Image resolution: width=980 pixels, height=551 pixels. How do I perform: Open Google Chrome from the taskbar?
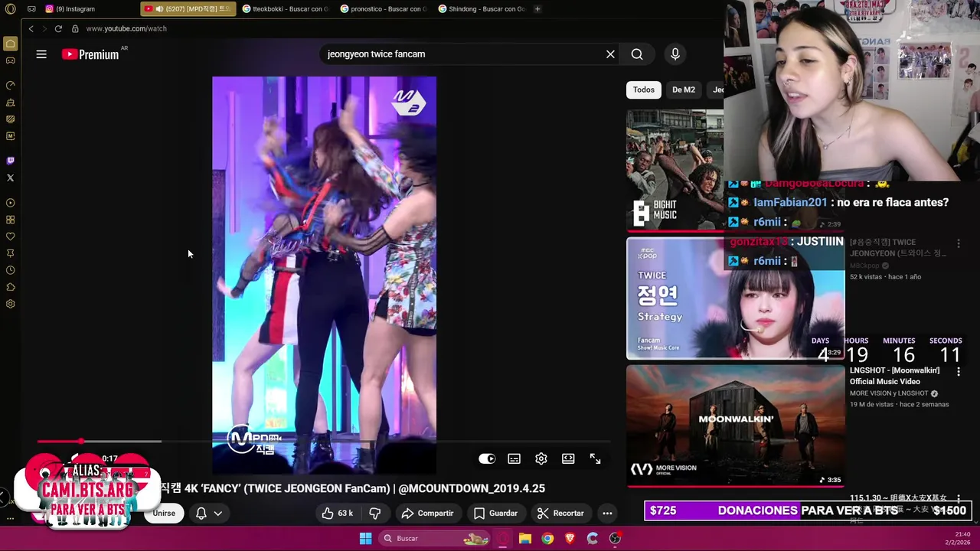pyautogui.click(x=547, y=538)
